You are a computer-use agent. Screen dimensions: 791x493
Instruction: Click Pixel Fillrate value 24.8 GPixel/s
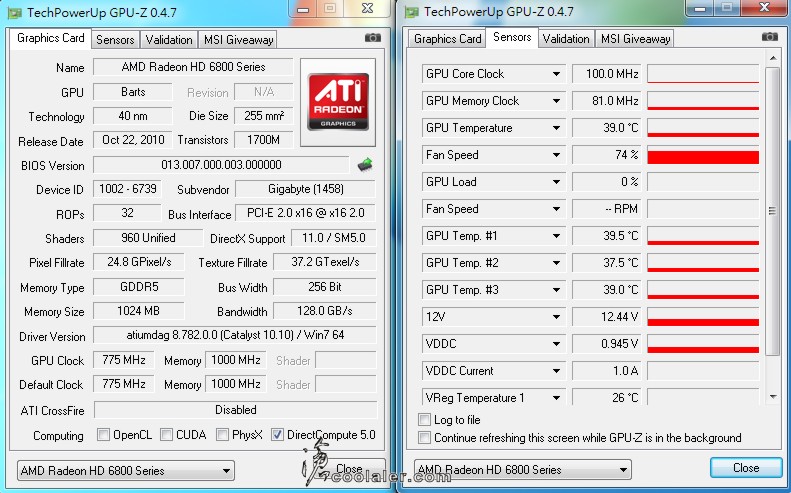tap(139, 262)
